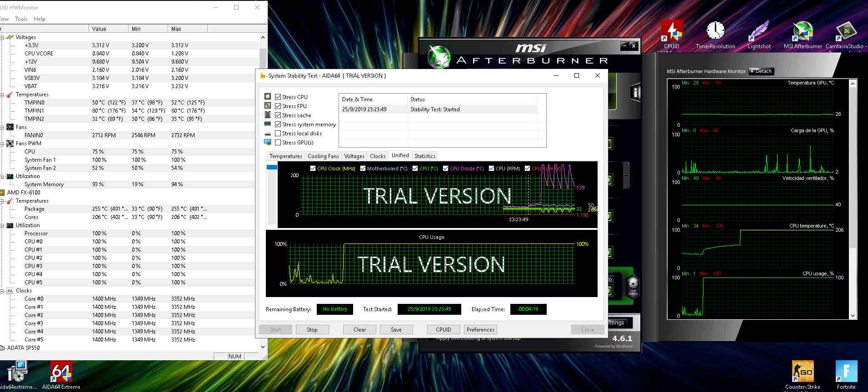Toggle the Motherboard (°C) graph checkbox
The height and width of the screenshot is (392, 868).
(363, 168)
